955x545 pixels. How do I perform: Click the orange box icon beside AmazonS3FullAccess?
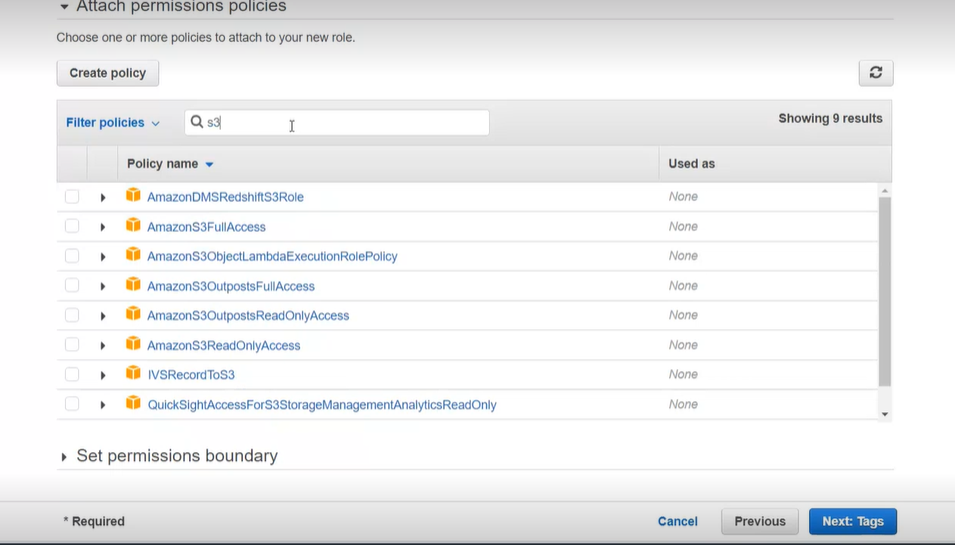click(133, 225)
